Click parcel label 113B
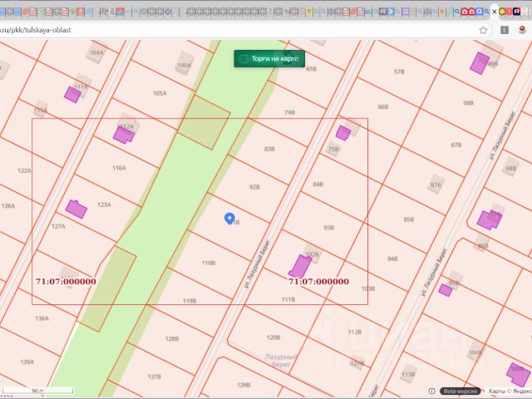This screenshot has height=399, width=532. (407, 375)
